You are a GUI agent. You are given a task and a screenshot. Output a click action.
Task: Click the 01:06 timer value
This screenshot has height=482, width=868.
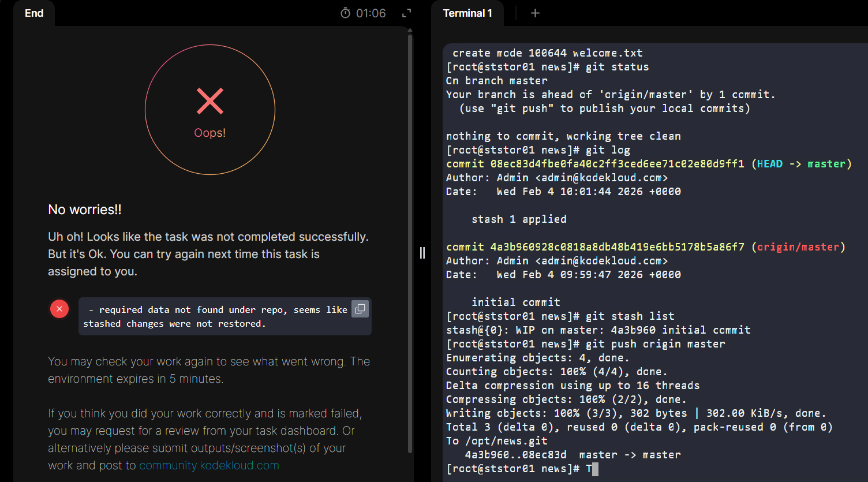pyautogui.click(x=371, y=13)
